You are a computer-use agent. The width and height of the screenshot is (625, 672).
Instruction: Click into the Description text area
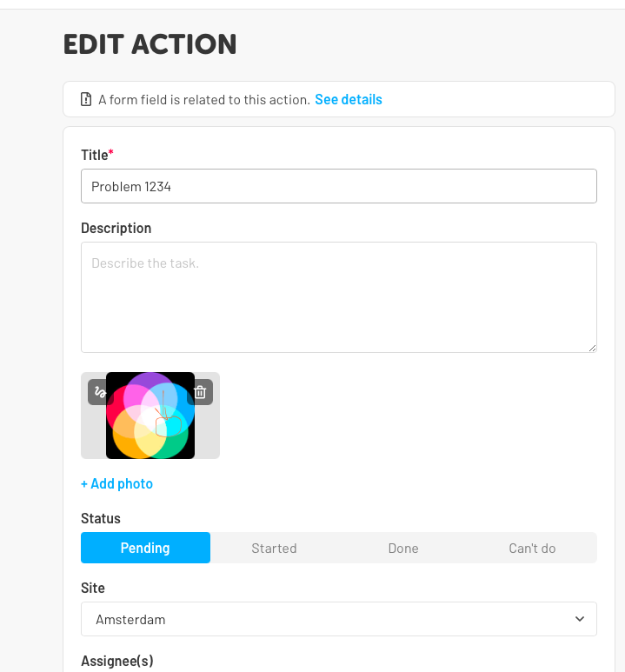[x=339, y=297]
